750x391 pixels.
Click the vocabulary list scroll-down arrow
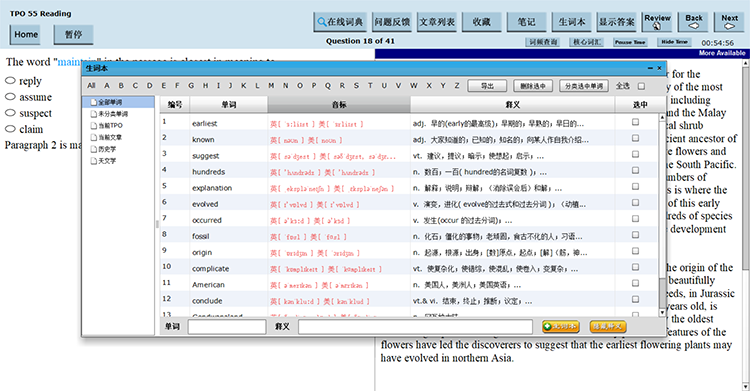pos(662,313)
